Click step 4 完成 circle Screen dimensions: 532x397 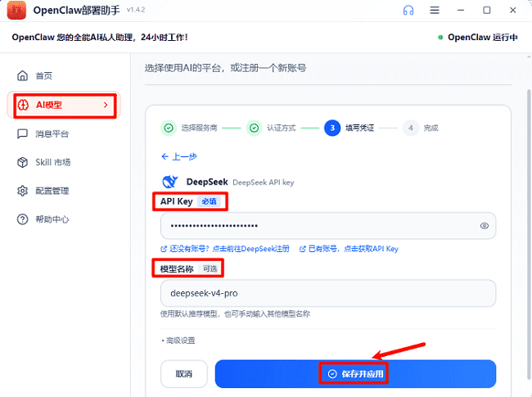coord(411,128)
